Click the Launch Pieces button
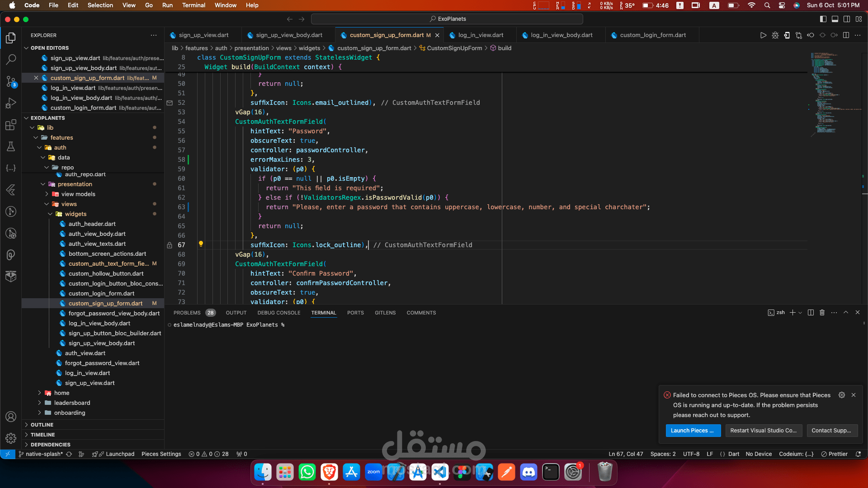Viewport: 868px width, 488px height. coord(692,431)
